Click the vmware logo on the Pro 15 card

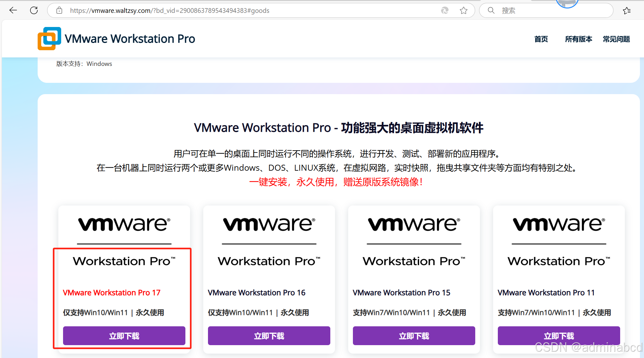click(x=414, y=224)
